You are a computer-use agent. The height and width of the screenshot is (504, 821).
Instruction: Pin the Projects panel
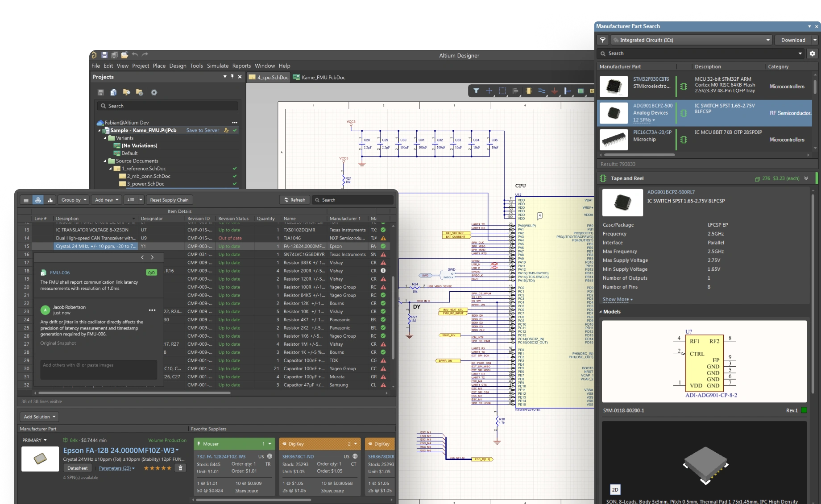point(232,77)
